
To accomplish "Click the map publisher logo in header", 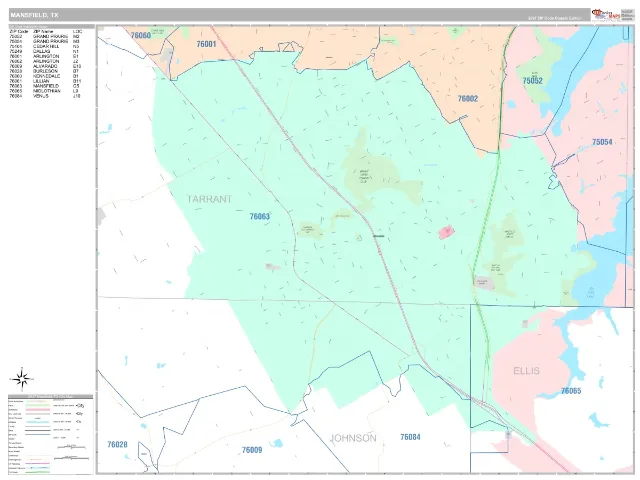I will pos(606,15).
